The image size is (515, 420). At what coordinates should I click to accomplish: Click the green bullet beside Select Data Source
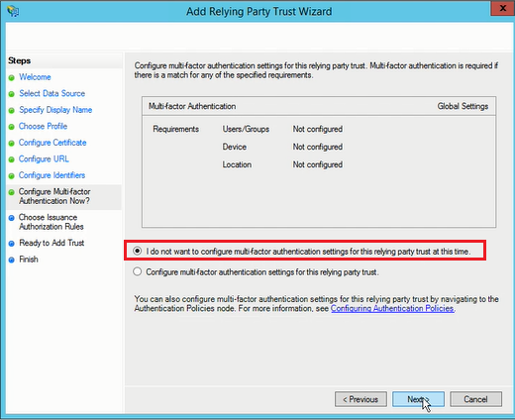12,94
